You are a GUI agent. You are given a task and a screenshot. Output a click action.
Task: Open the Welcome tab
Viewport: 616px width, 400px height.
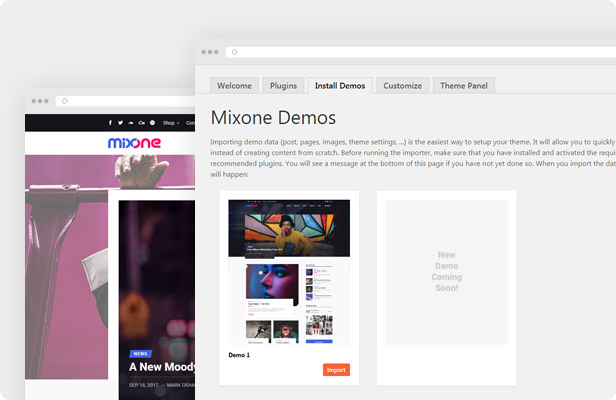(x=234, y=86)
